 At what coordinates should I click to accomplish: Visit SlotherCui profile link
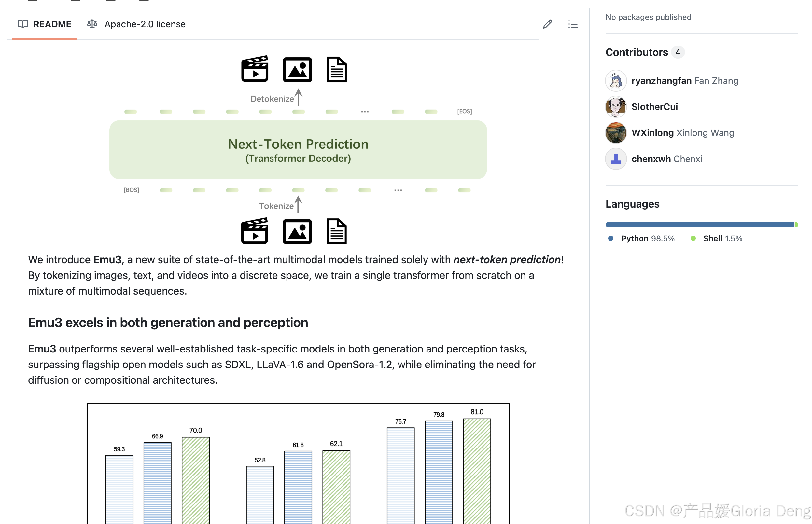pyautogui.click(x=654, y=107)
